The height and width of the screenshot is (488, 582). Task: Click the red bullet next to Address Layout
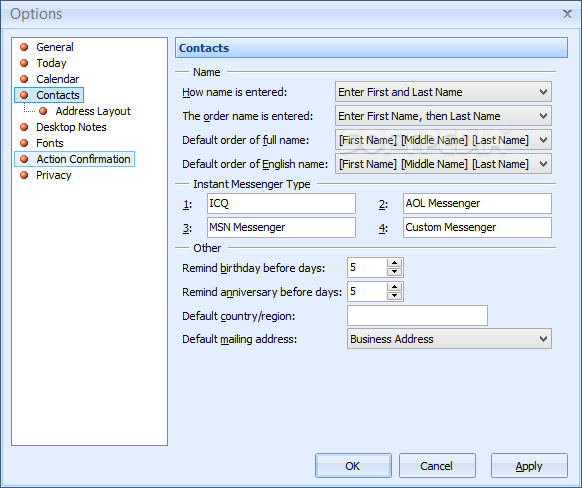click(43, 111)
